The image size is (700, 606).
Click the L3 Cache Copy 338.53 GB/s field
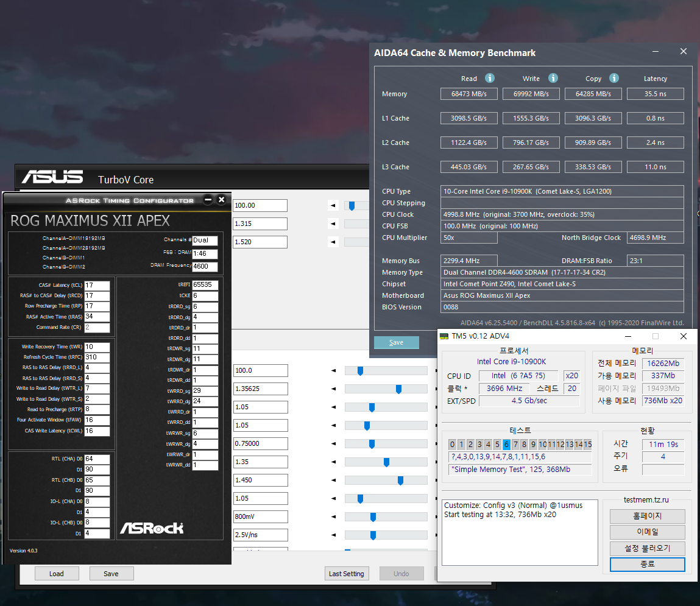tap(593, 167)
